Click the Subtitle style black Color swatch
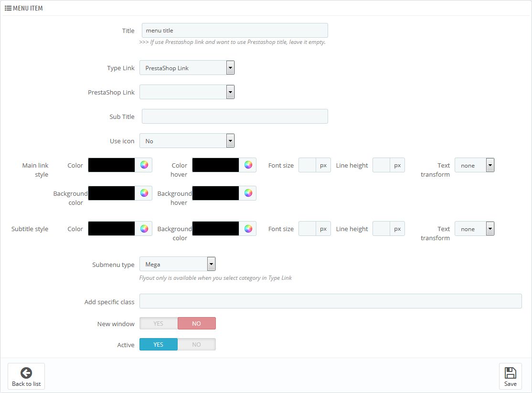Image resolution: width=532 pixels, height=393 pixels. click(112, 229)
